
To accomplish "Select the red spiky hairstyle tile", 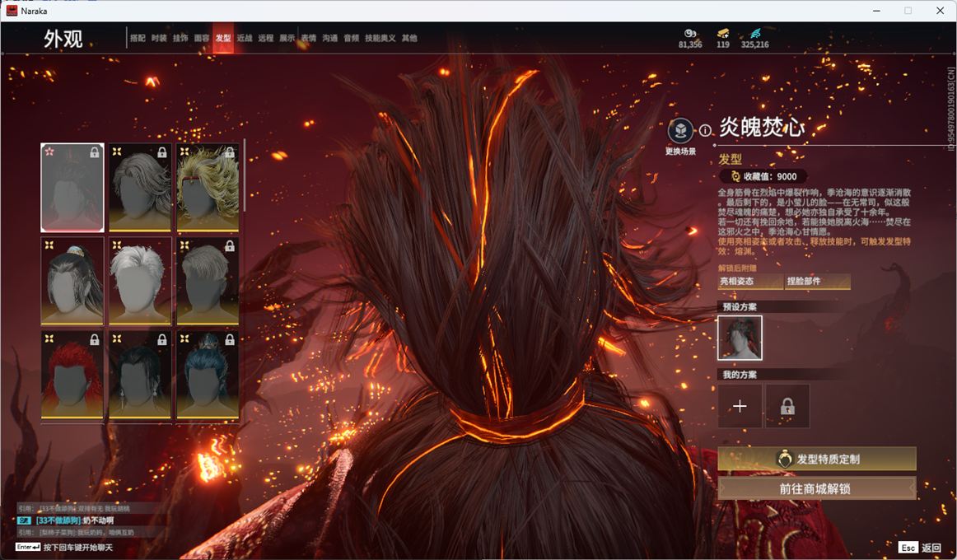I will pos(72,376).
